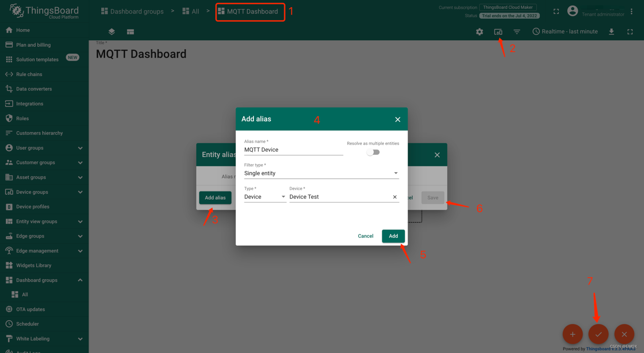The height and width of the screenshot is (353, 644).
Task: Edit the MQTT Dashboard title field
Action: [141, 54]
